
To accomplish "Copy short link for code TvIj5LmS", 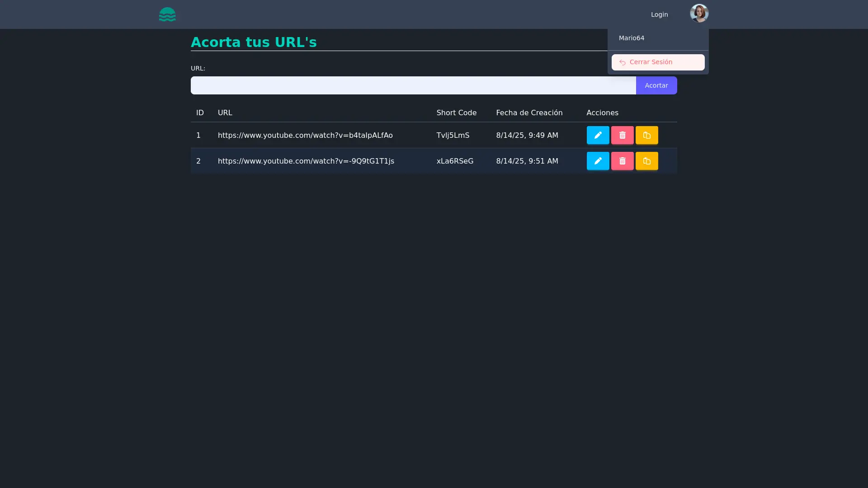I will click(x=646, y=135).
